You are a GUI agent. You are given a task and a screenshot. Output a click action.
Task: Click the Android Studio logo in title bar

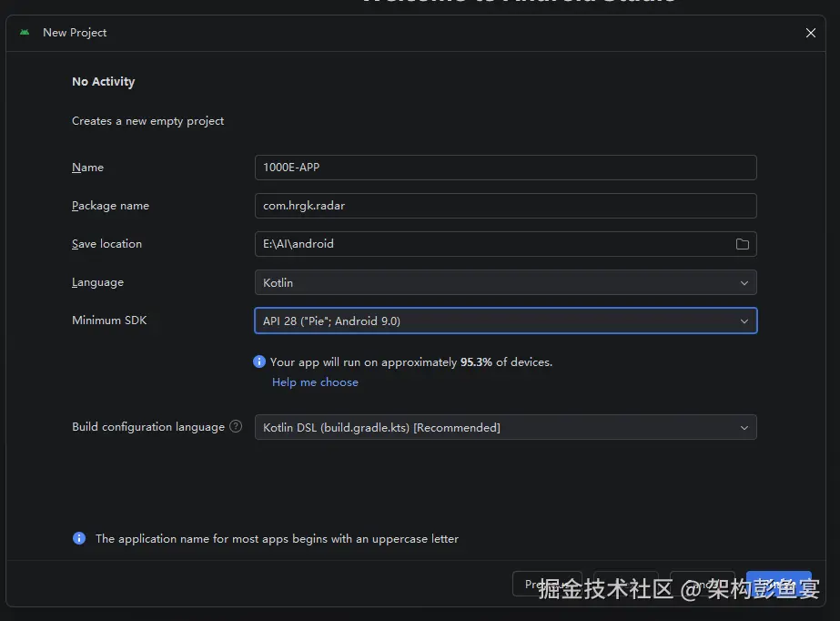pyautogui.click(x=25, y=33)
